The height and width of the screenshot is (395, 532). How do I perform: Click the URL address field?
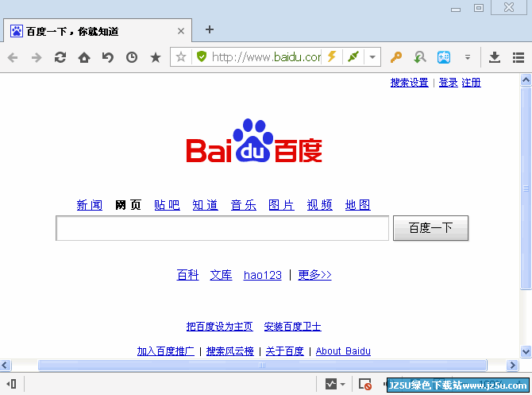click(266, 56)
